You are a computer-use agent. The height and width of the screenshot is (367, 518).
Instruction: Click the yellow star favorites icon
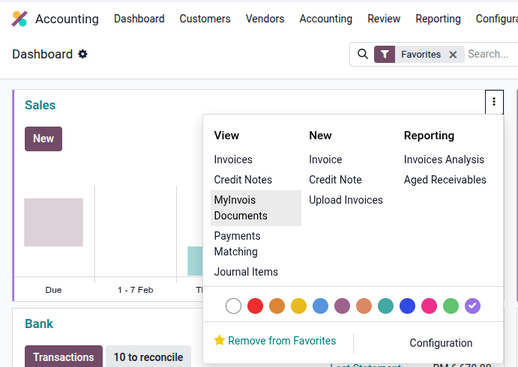point(220,340)
